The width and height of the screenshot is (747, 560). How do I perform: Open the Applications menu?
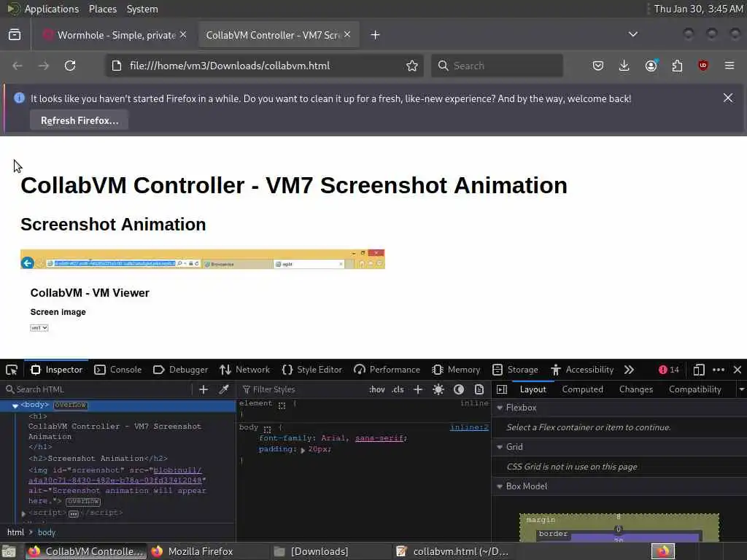[x=52, y=9]
